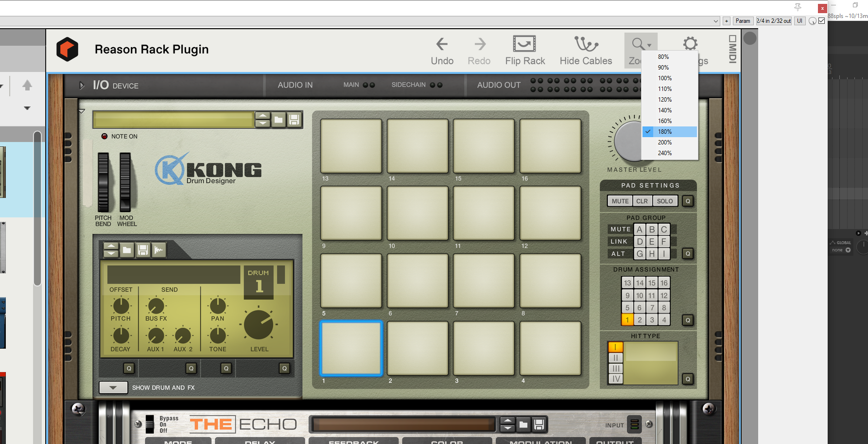Click the UI button
The height and width of the screenshot is (444, 868).
pyautogui.click(x=799, y=21)
